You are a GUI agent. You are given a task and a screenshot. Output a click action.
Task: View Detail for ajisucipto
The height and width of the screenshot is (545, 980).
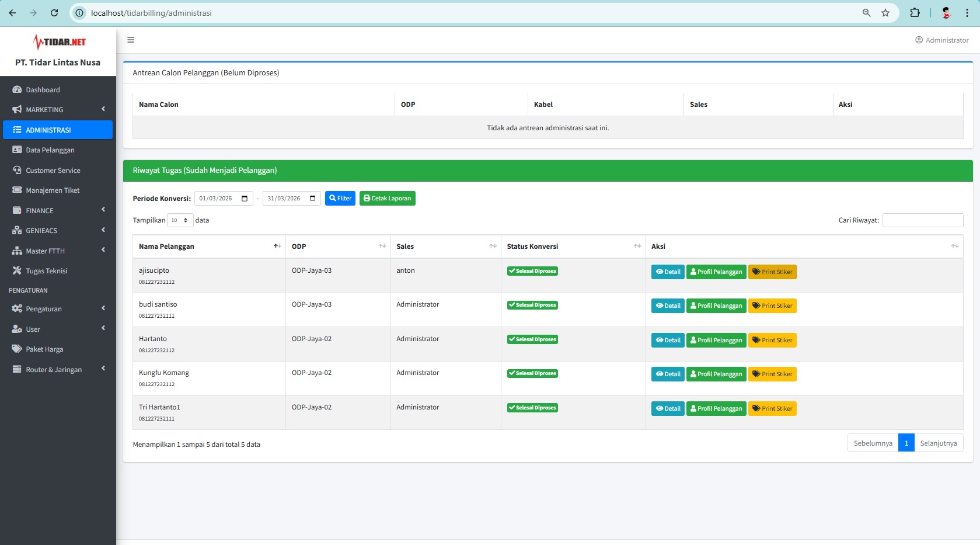tap(668, 272)
